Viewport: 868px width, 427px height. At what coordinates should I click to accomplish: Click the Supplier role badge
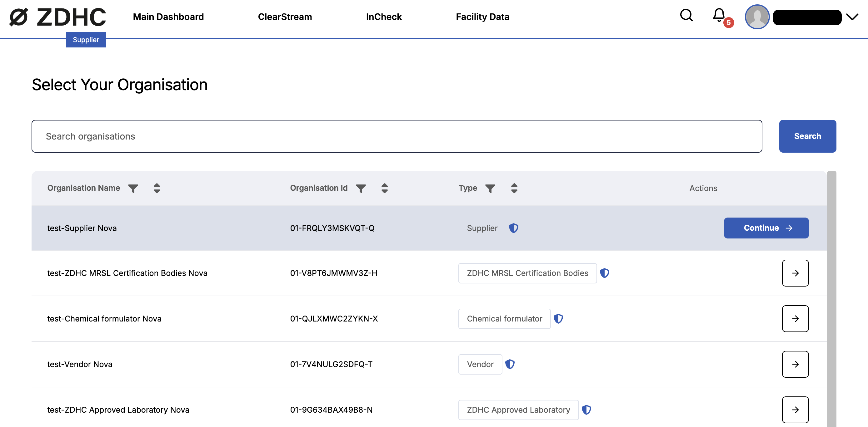tap(86, 40)
